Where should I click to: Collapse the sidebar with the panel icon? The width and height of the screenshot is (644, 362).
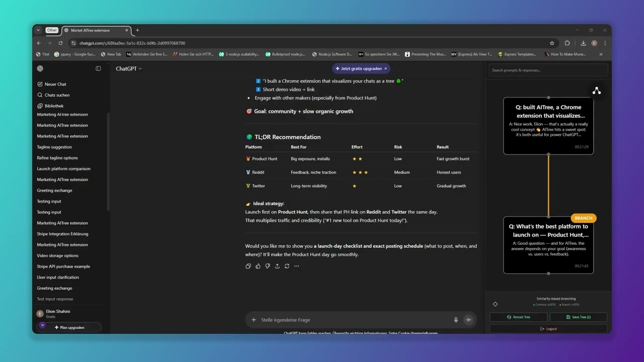pyautogui.click(x=98, y=68)
